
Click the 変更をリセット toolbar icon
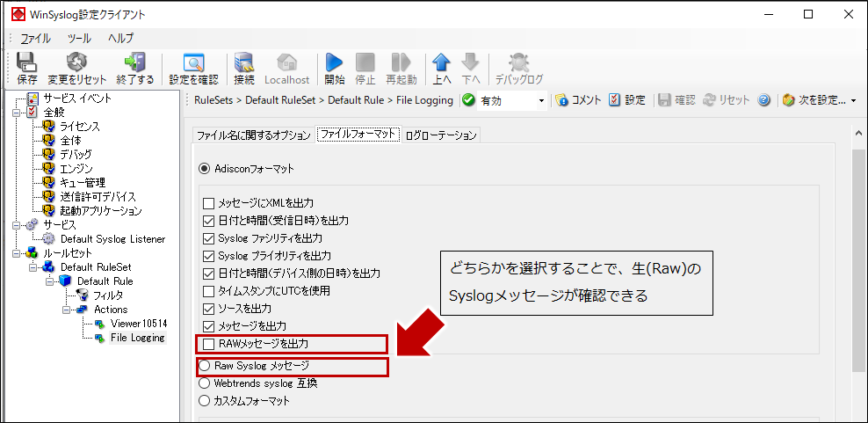pos(77,62)
